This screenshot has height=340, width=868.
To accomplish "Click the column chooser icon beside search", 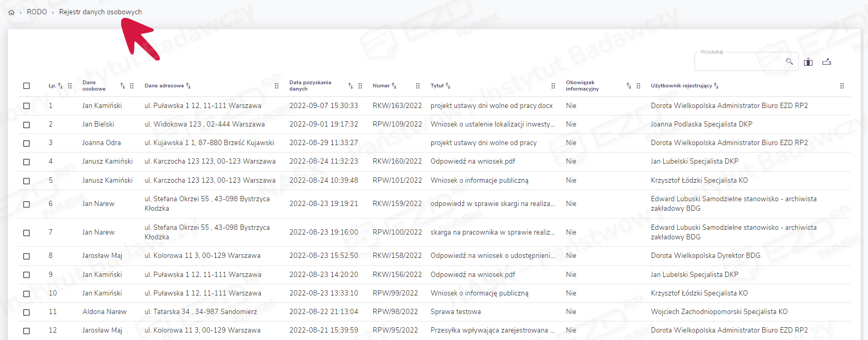I will coord(808,62).
